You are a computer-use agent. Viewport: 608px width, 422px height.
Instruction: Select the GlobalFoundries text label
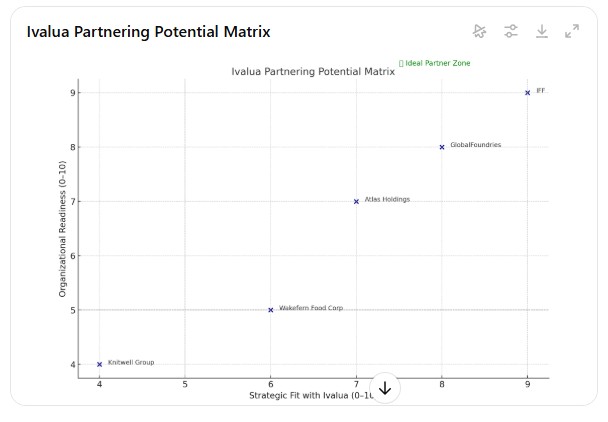[475, 145]
